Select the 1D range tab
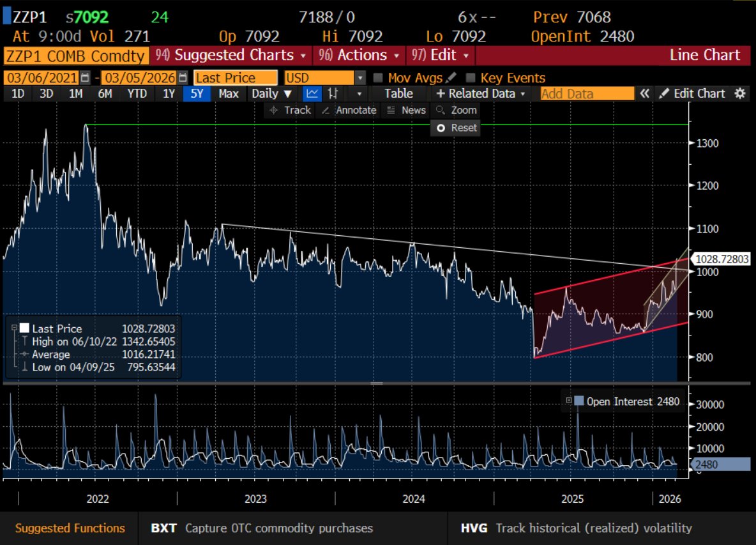The width and height of the screenshot is (756, 545). (x=18, y=93)
